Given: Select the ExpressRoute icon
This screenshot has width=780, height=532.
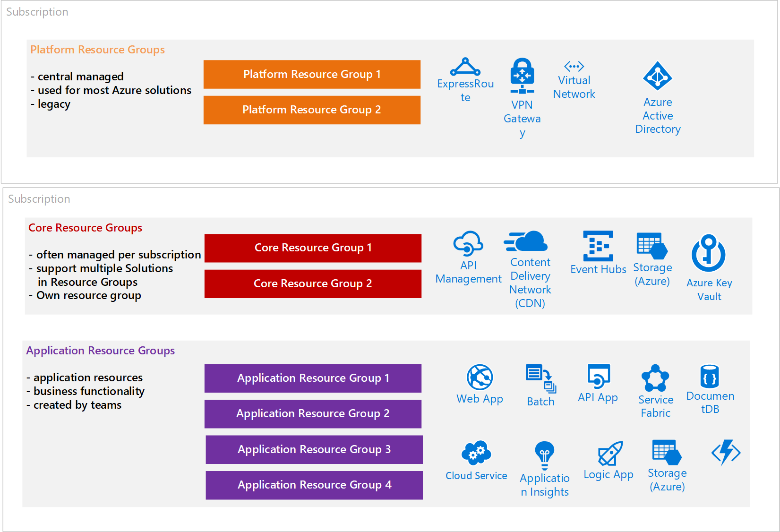Looking at the screenshot, I should pos(465,69).
